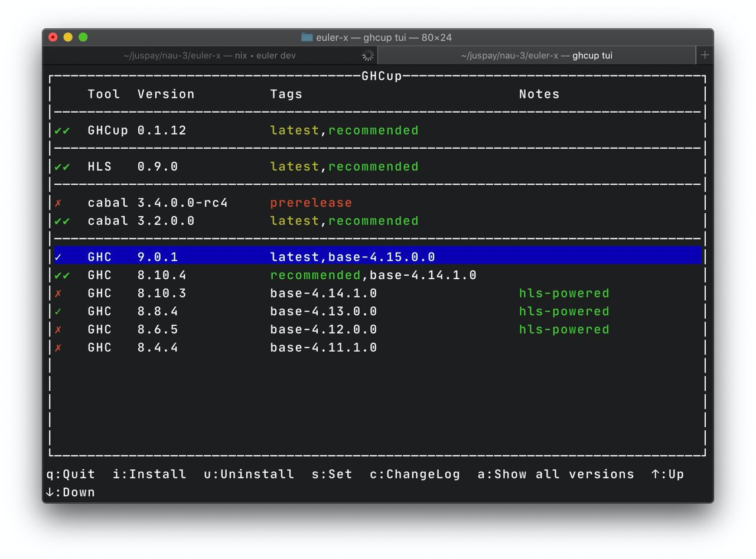This screenshot has height=559, width=756.
Task: Click the Tool column header
Action: [x=104, y=94]
